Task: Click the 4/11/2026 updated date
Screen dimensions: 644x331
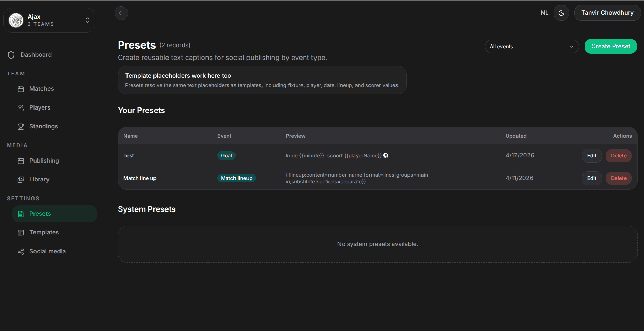Action: (x=520, y=178)
